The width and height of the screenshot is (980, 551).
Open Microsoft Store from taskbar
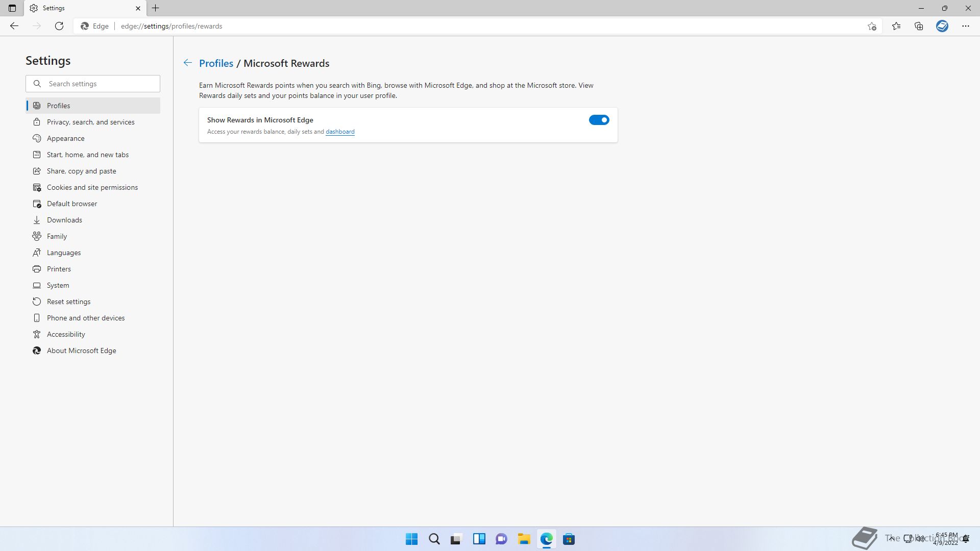tap(569, 539)
